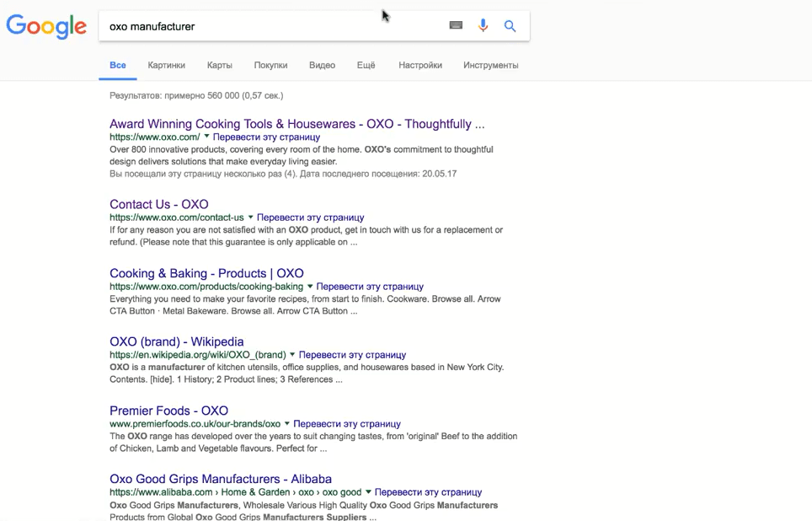
Task: Click the https://www.oxo.com/contact-us URL text
Action: coord(177,218)
